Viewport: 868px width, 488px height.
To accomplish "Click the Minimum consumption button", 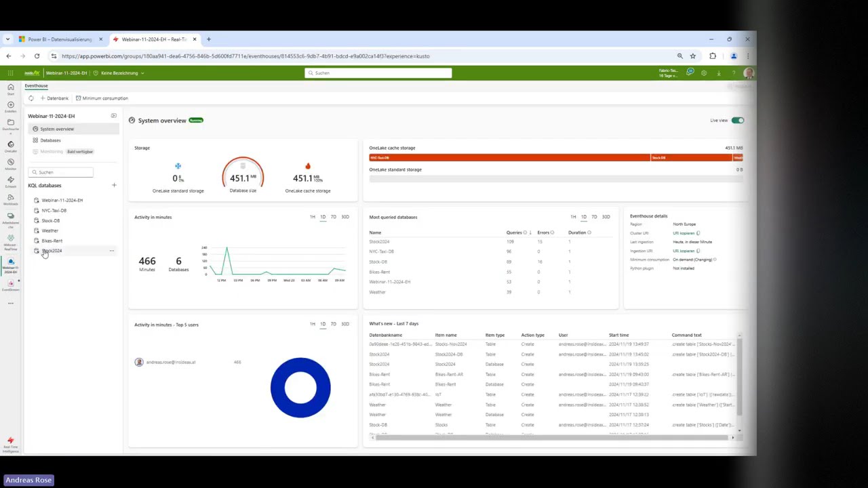I will pos(102,98).
